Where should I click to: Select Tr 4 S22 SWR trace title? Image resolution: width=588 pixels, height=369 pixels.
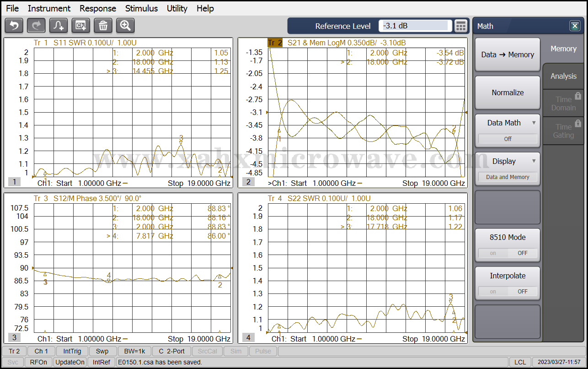(x=319, y=198)
